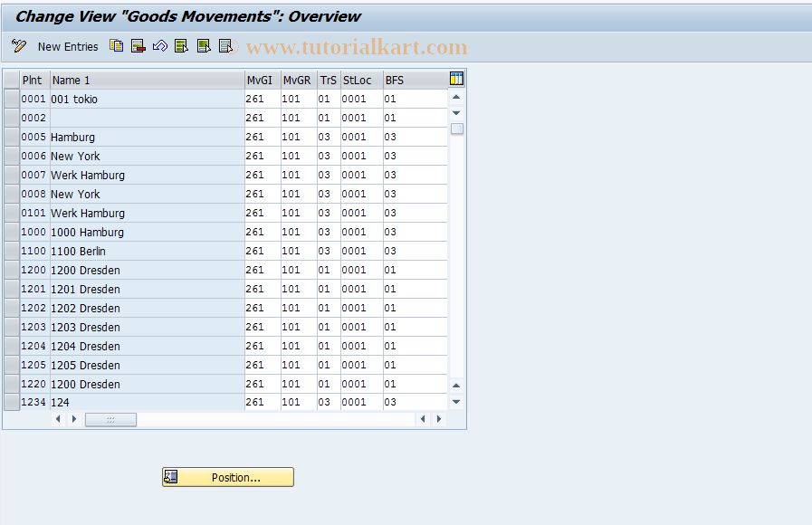
Task: Select row for plant 1200 Dresden
Action: tap(12, 271)
